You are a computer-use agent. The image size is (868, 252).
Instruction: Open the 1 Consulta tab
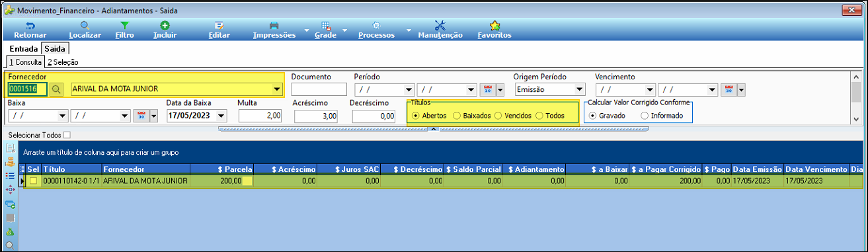point(25,62)
